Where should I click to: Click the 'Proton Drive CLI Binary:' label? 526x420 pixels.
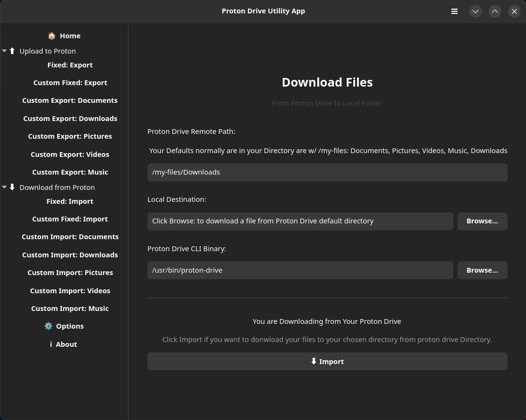coord(187,249)
